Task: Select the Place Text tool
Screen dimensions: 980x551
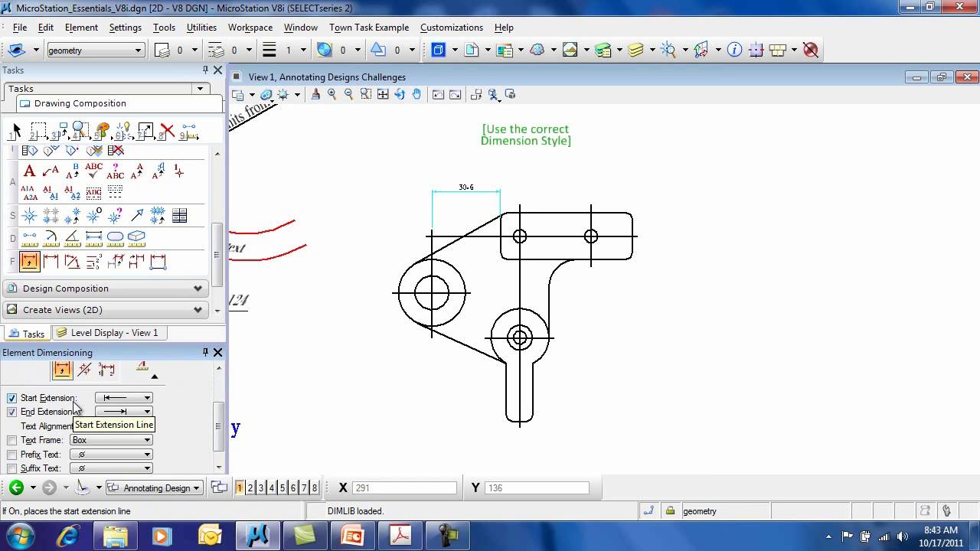Action: click(x=29, y=171)
